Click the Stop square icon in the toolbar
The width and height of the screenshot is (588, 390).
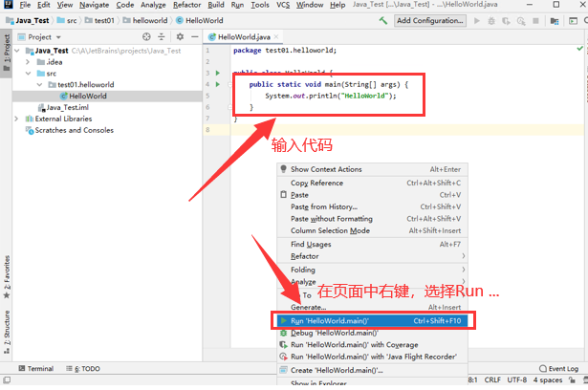tap(535, 21)
